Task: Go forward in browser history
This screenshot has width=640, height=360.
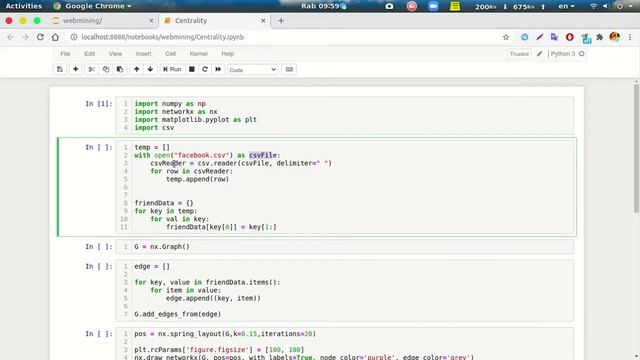Action: click(25, 37)
